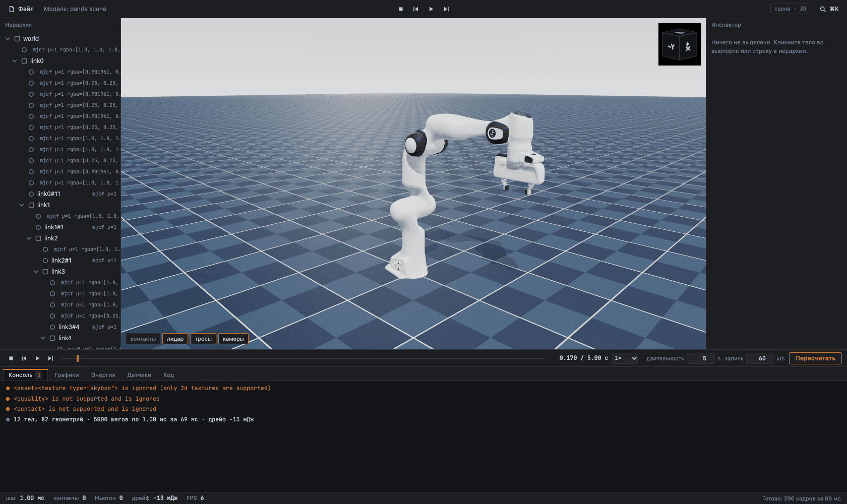
Task: Collapse the link3 tree node
Action: tap(36, 272)
